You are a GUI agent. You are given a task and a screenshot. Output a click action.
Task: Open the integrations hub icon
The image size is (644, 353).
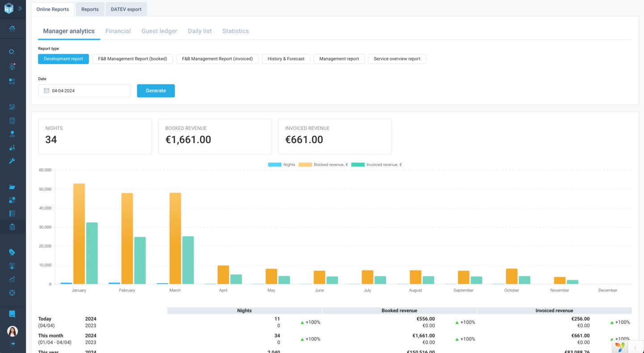pos(12,293)
